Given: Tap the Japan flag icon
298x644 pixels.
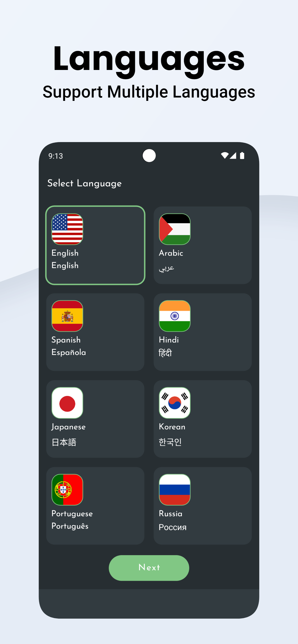Looking at the screenshot, I should tap(67, 403).
